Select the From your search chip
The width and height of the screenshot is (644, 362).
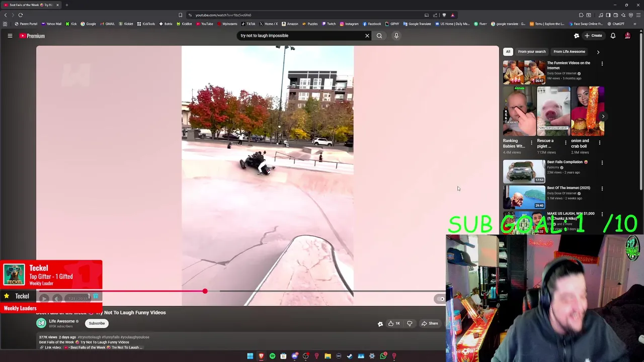tap(532, 51)
